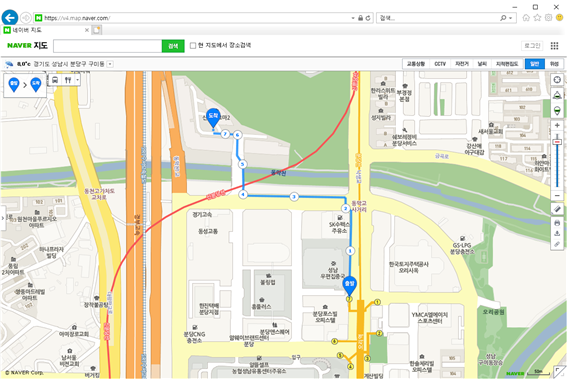
Task: Click the blue 도착 marker on the map
Action: pos(213,118)
